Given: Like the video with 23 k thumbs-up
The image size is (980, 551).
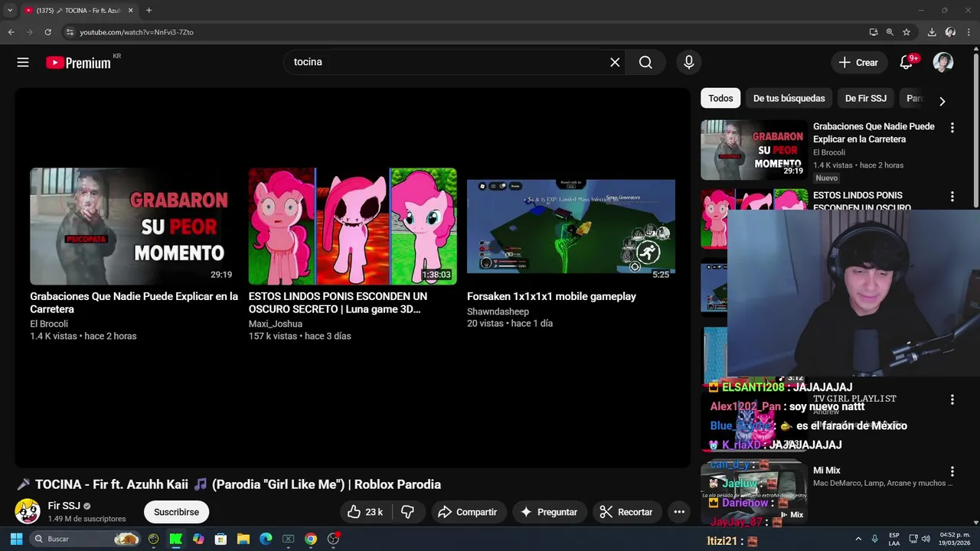Looking at the screenshot, I should (x=364, y=512).
